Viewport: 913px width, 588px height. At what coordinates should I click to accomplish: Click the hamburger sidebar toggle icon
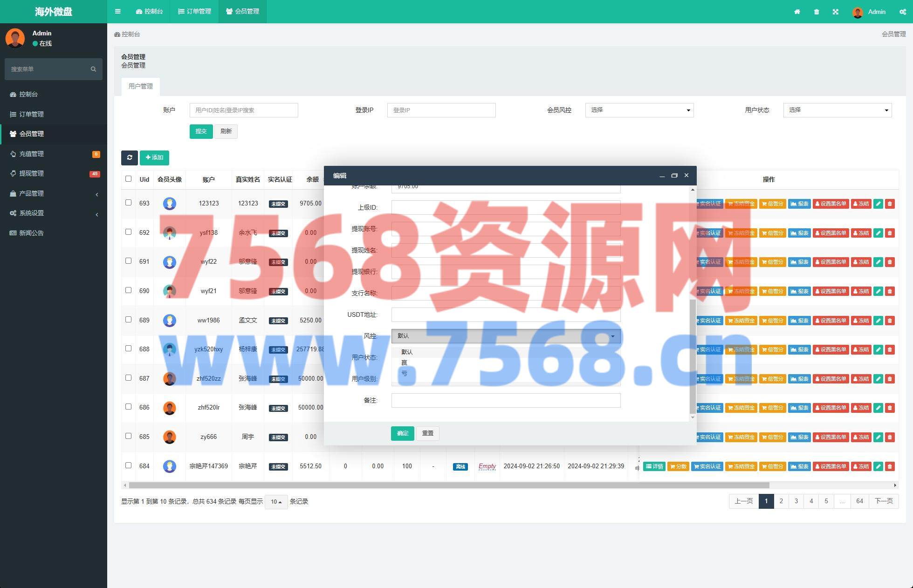[118, 11]
